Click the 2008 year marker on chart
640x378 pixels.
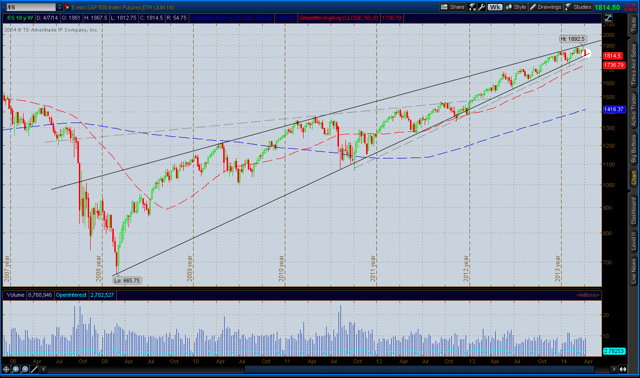tap(98, 268)
